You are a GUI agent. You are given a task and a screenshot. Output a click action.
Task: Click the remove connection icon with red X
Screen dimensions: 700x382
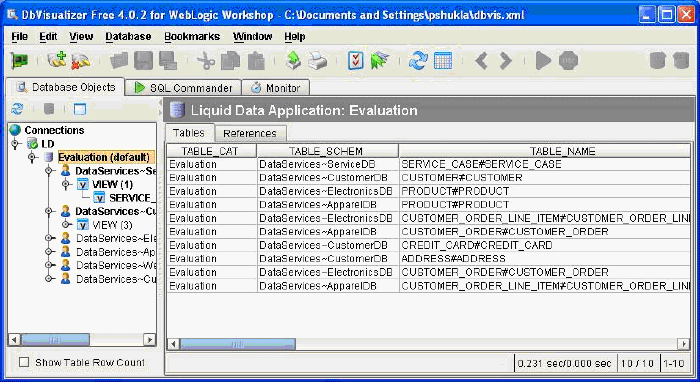[81, 61]
